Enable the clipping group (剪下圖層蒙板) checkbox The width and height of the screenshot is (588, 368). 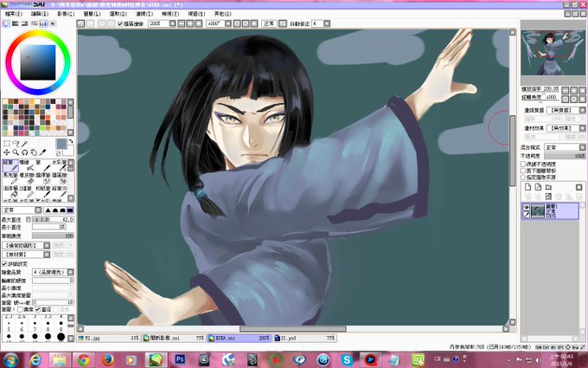point(523,171)
